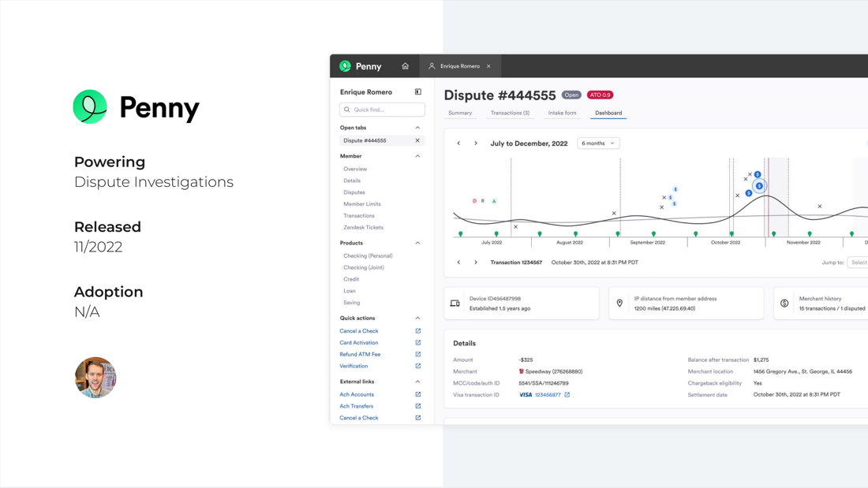Viewport: 868px width, 488px height.
Task: Click the merchant history icon
Action: [x=784, y=303]
